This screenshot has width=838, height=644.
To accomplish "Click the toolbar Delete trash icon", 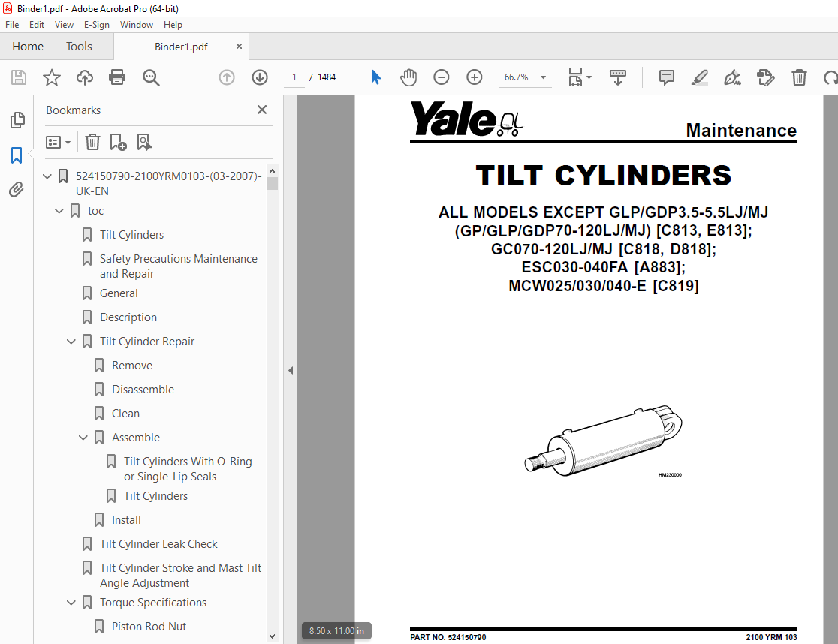I will (x=799, y=77).
